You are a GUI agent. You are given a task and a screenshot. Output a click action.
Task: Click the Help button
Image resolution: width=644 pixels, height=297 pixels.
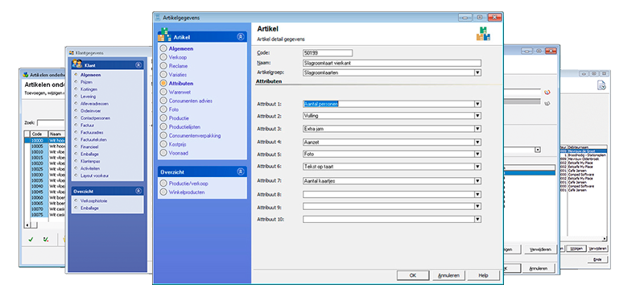(484, 275)
